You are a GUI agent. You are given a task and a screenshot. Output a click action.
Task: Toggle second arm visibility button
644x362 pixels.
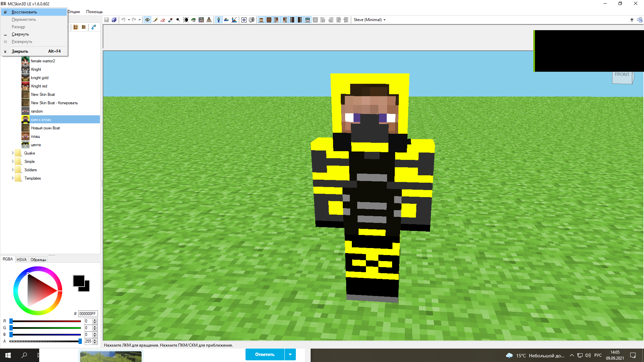tap(284, 20)
